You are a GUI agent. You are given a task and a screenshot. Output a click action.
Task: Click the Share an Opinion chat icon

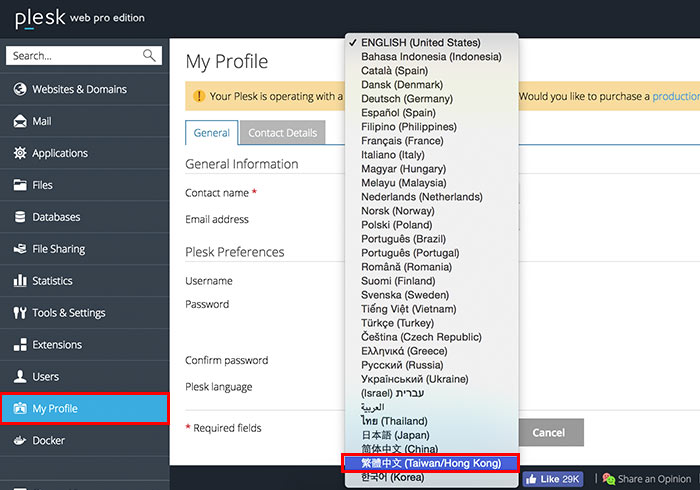coord(609,479)
